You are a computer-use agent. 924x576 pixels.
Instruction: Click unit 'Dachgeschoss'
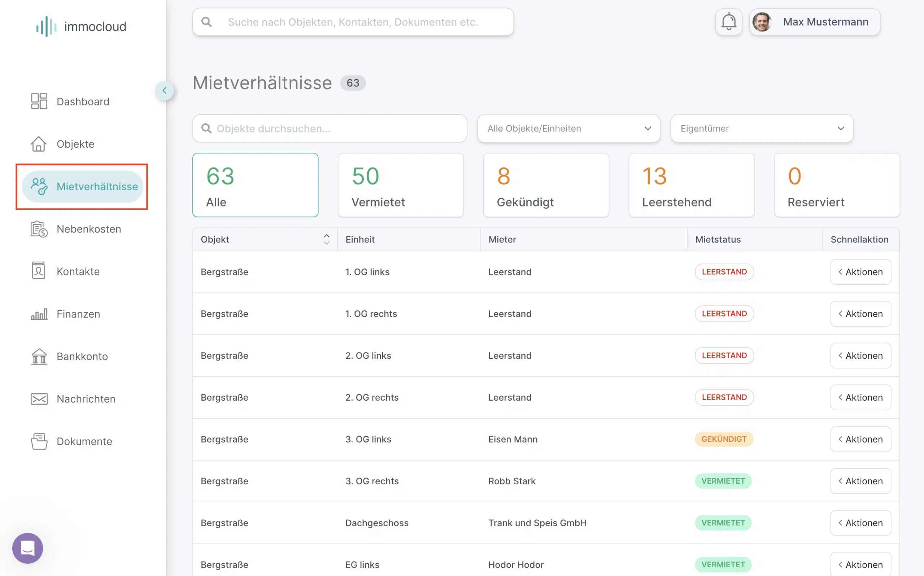[377, 523]
